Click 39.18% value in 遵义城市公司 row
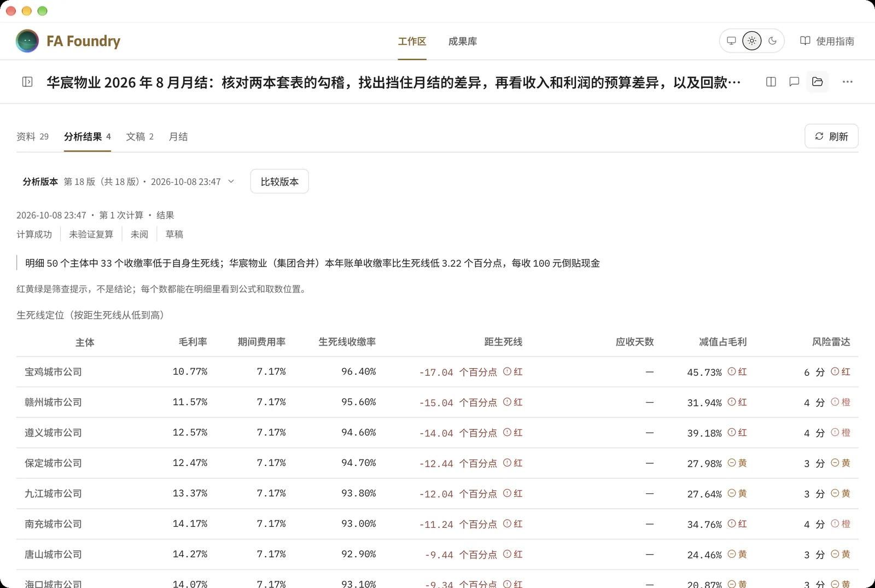This screenshot has width=875, height=588. [704, 433]
